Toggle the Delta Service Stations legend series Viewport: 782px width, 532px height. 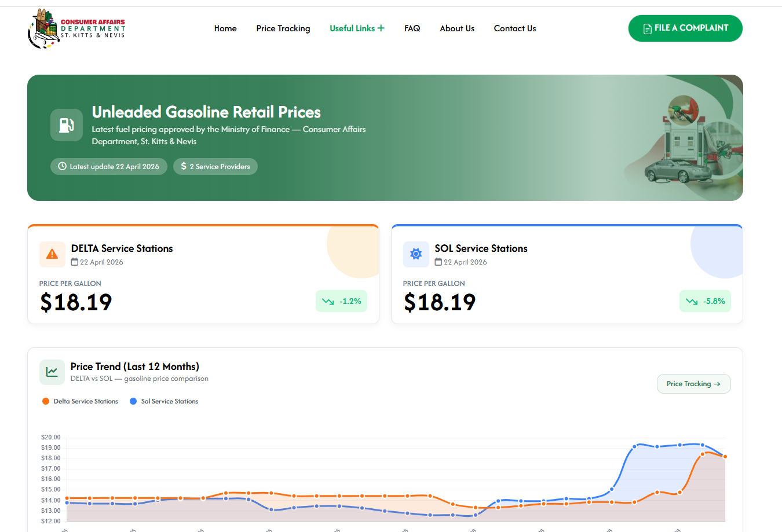click(x=80, y=401)
